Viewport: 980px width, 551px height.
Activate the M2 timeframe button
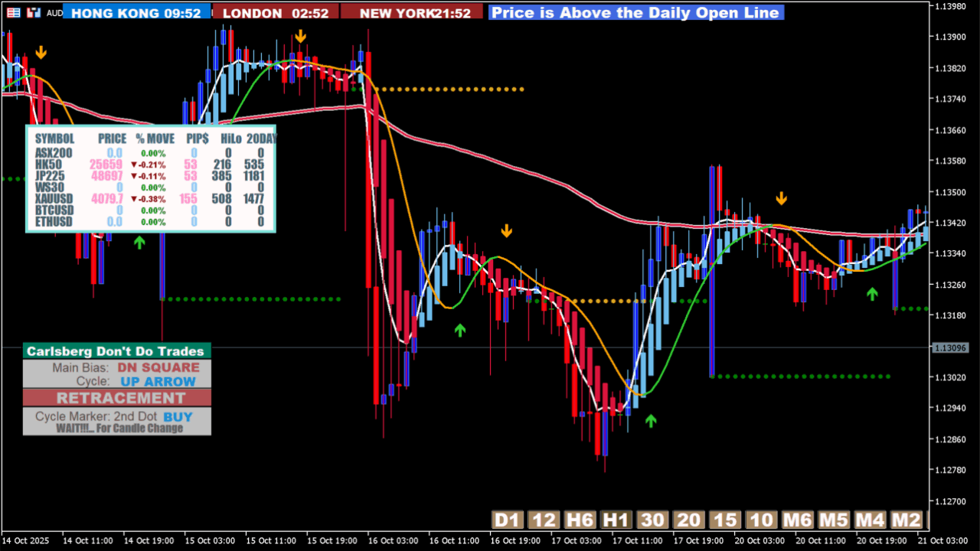click(906, 520)
